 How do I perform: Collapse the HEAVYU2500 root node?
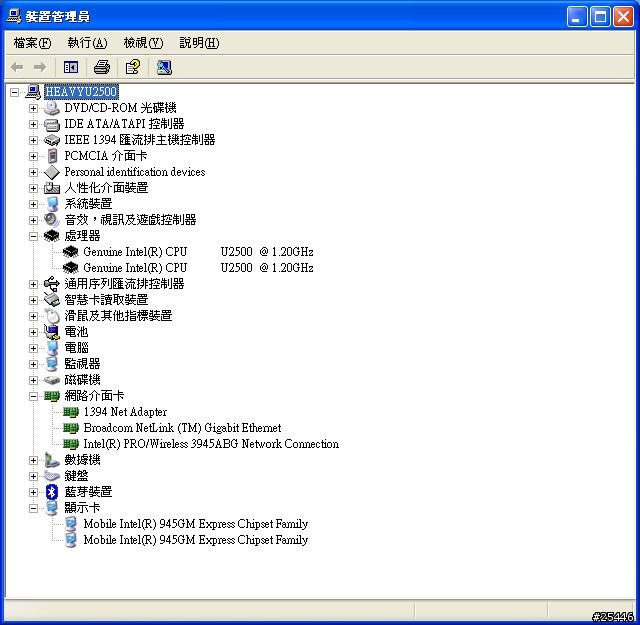click(x=14, y=92)
